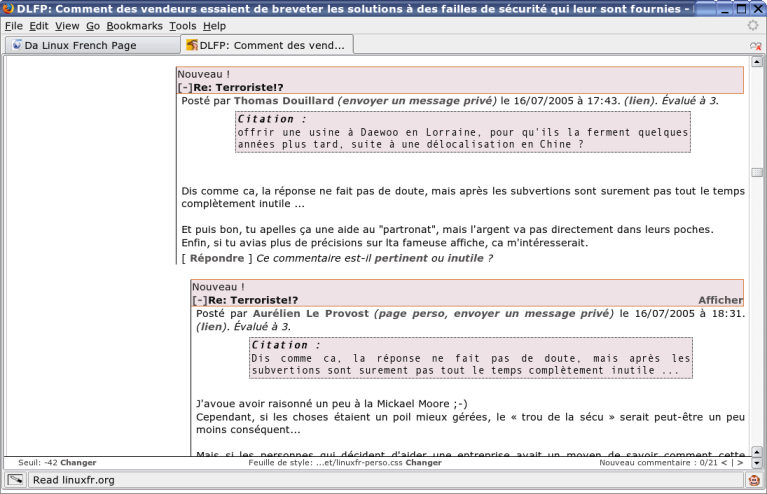The width and height of the screenshot is (767, 494).
Task: Click the status bar icon left of Read linuxfr.org
Action: point(16,480)
